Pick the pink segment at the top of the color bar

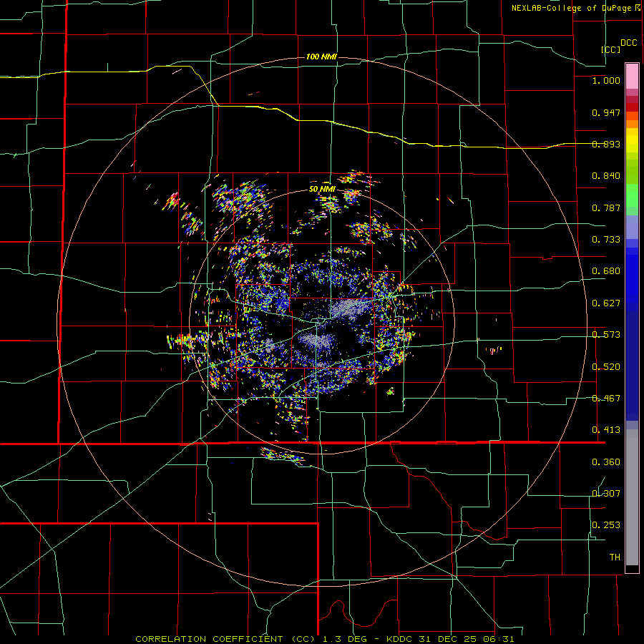tap(632, 76)
